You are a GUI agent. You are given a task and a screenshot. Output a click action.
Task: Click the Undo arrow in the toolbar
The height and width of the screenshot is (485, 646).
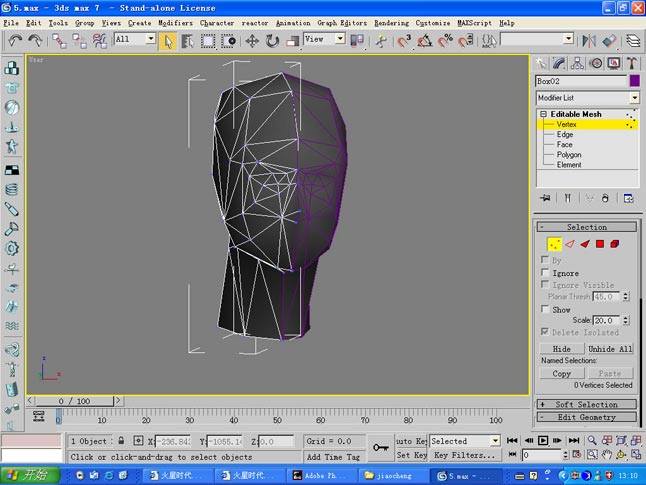(x=15, y=41)
